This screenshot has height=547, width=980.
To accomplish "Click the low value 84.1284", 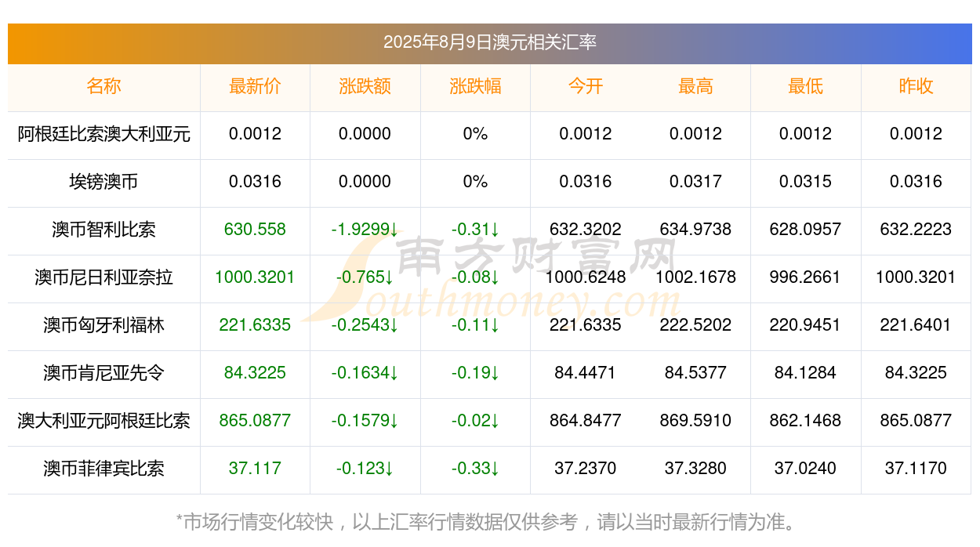I will coord(805,373).
